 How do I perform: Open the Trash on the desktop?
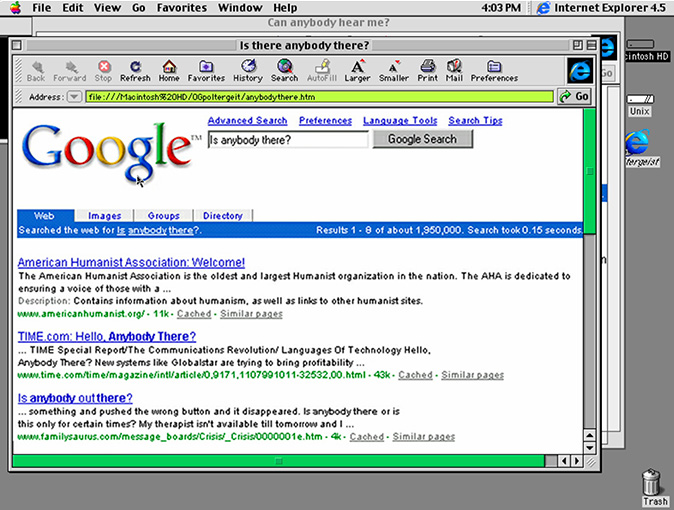[655, 485]
